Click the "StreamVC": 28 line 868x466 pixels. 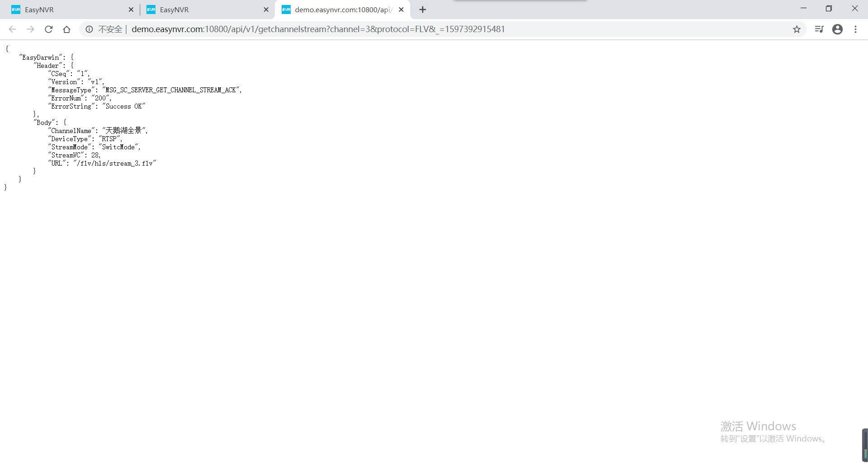(74, 155)
